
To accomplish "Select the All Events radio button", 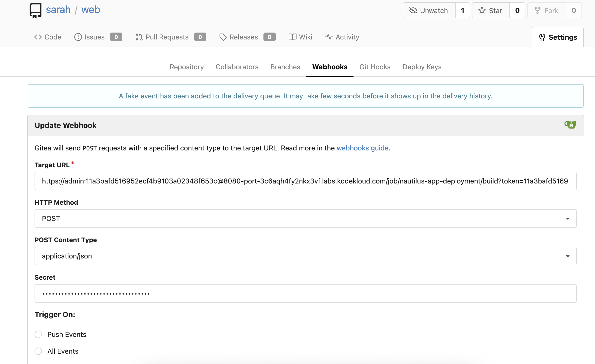I will (x=38, y=351).
